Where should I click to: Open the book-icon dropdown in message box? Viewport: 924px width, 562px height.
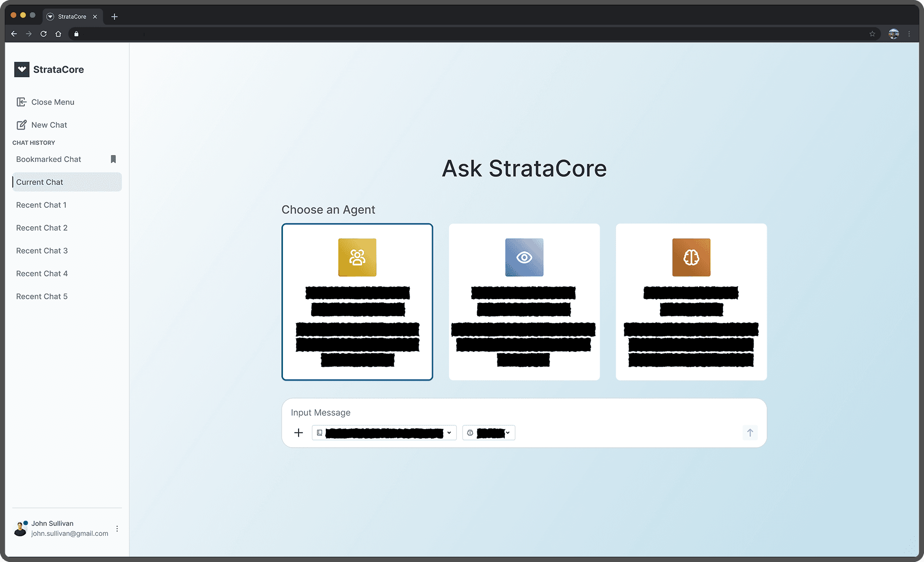click(384, 432)
